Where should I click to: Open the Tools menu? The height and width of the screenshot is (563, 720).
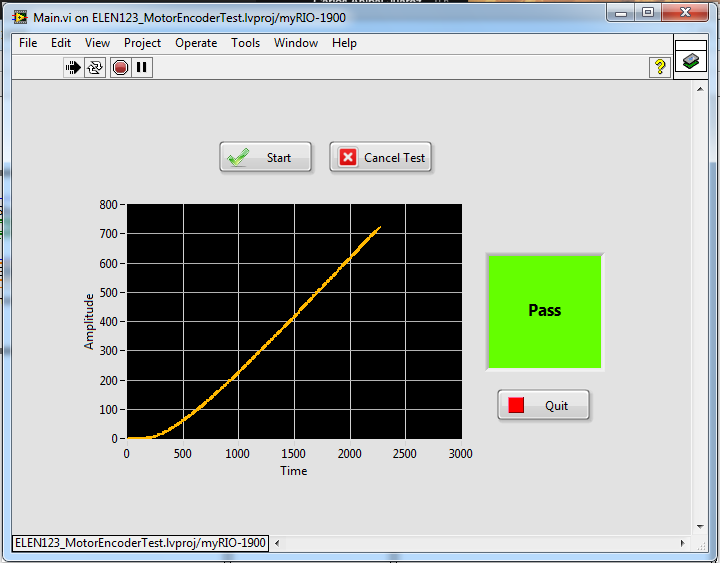(246, 43)
